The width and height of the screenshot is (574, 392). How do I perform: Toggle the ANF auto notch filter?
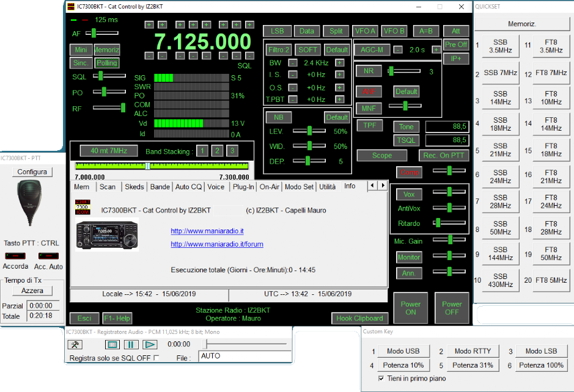point(369,92)
